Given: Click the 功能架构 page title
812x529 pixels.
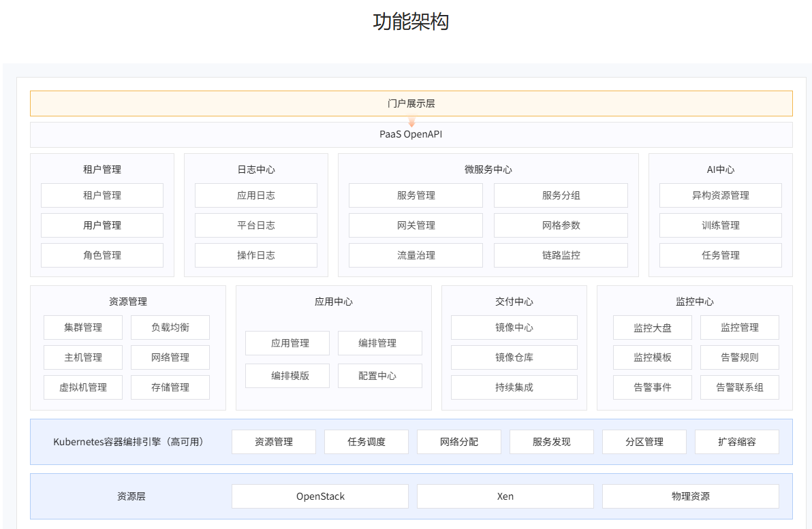Looking at the screenshot, I should [411, 22].
